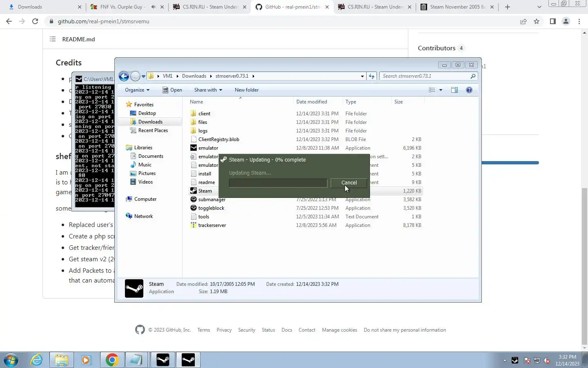This screenshot has height=368, width=588.
Task: Select Desktop in Favorites
Action: point(147,113)
